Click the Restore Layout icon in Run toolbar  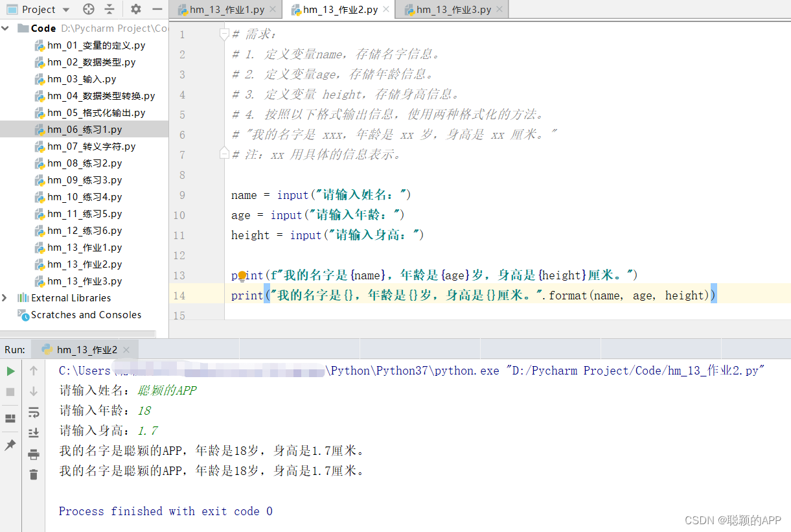[10, 419]
